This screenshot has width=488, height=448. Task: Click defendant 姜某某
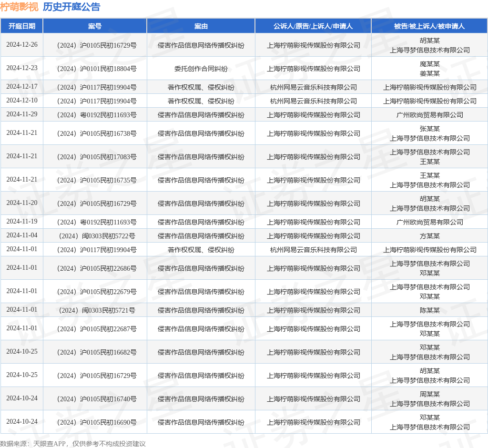[430, 73]
